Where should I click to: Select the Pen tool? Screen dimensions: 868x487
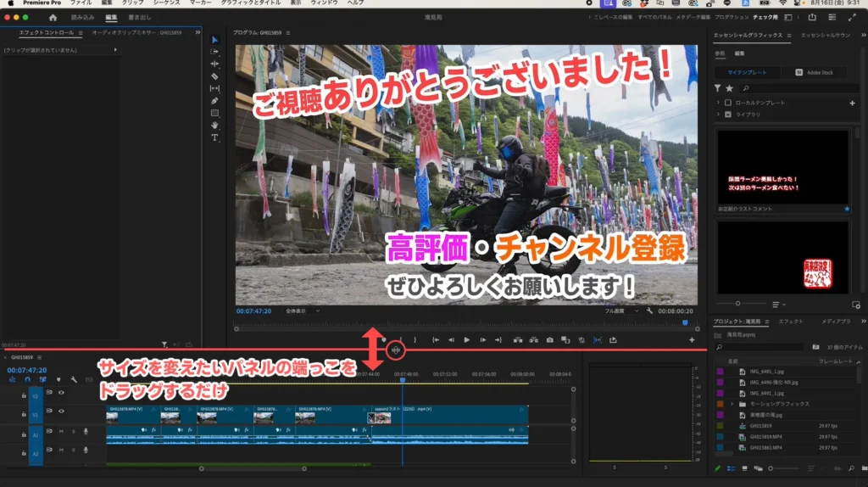pos(214,100)
